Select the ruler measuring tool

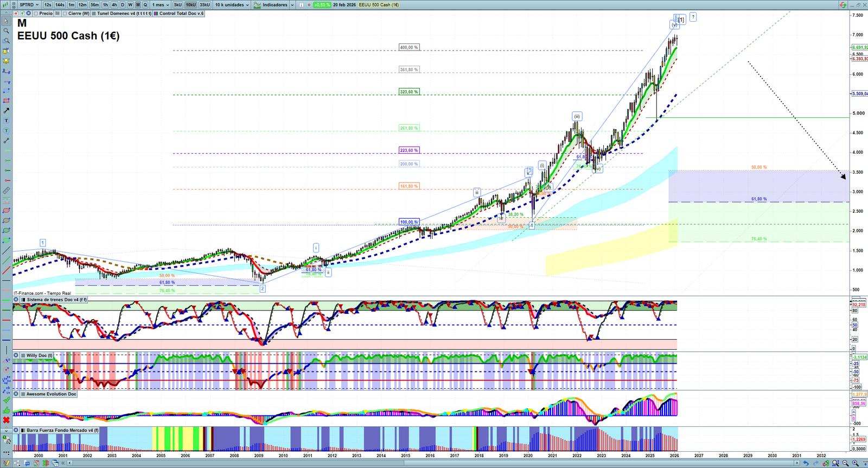(x=6, y=191)
